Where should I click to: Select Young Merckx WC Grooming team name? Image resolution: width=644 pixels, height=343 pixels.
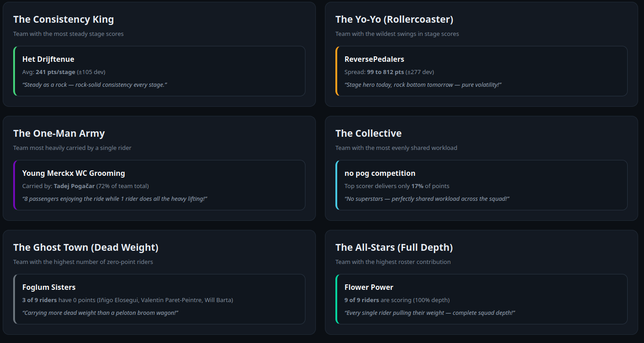[x=74, y=173]
